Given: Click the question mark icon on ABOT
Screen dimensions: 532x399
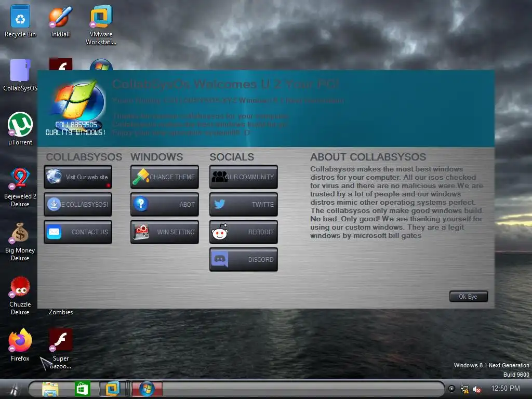Looking at the screenshot, I should click(x=141, y=204).
